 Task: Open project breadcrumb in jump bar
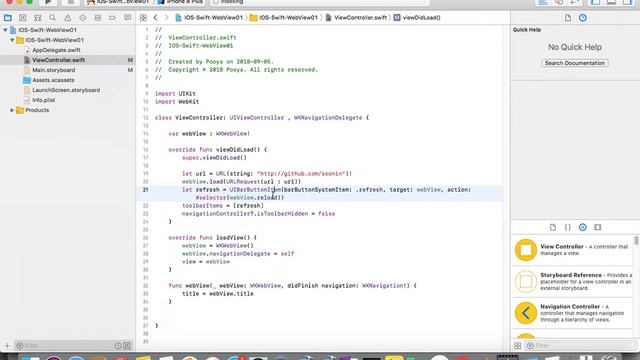(x=209, y=18)
